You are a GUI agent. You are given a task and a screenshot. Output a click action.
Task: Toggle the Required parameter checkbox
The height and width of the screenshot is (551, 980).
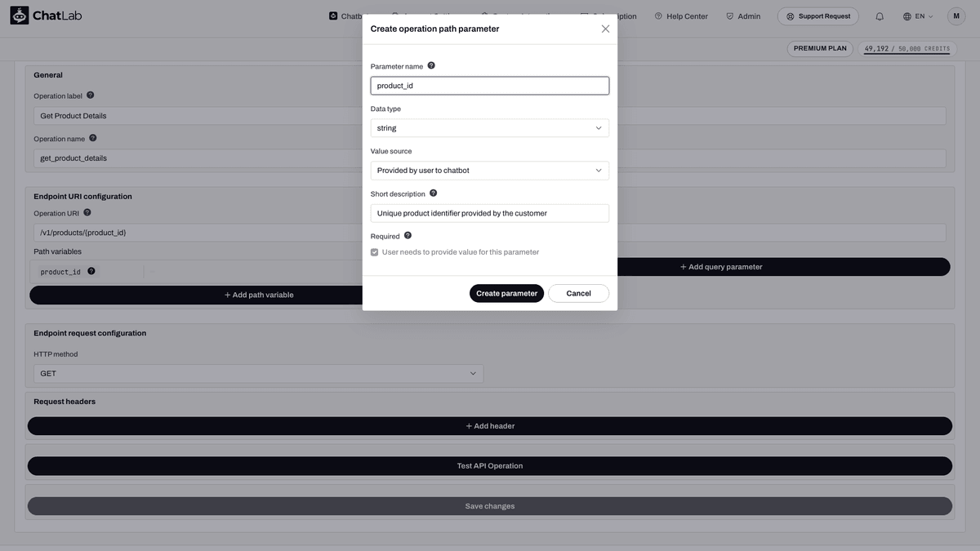375,252
